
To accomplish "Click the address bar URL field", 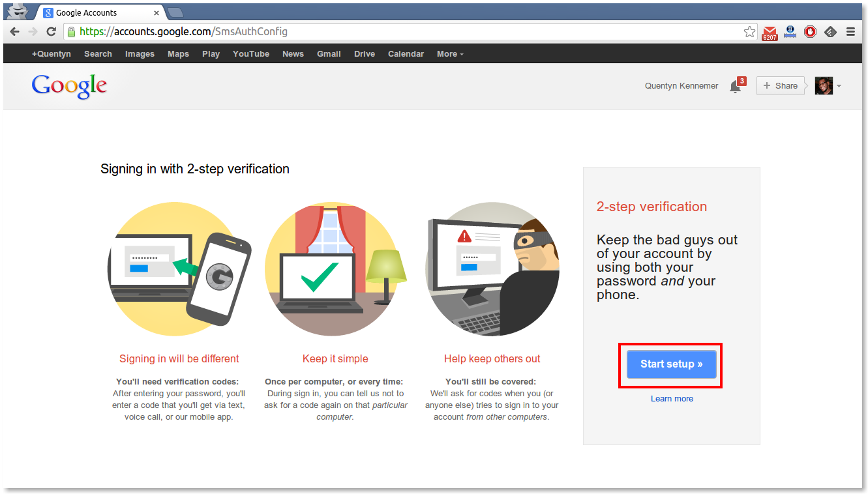I will (x=411, y=31).
